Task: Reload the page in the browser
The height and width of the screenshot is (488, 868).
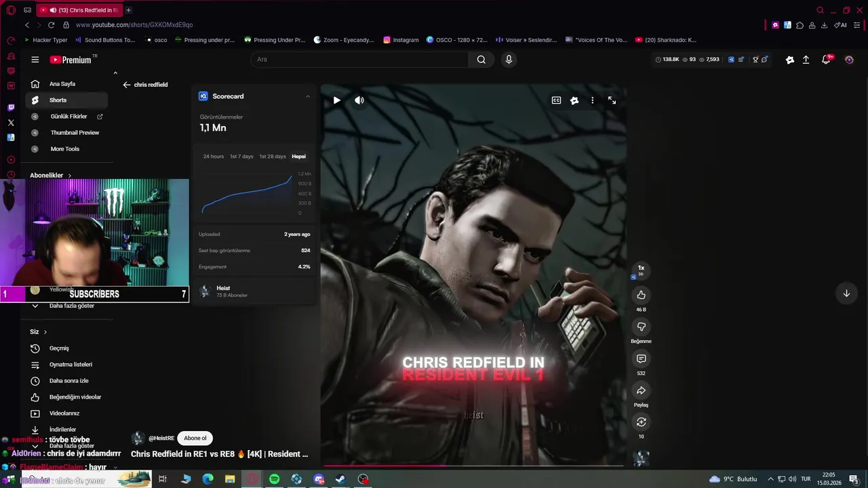Action: tap(51, 25)
